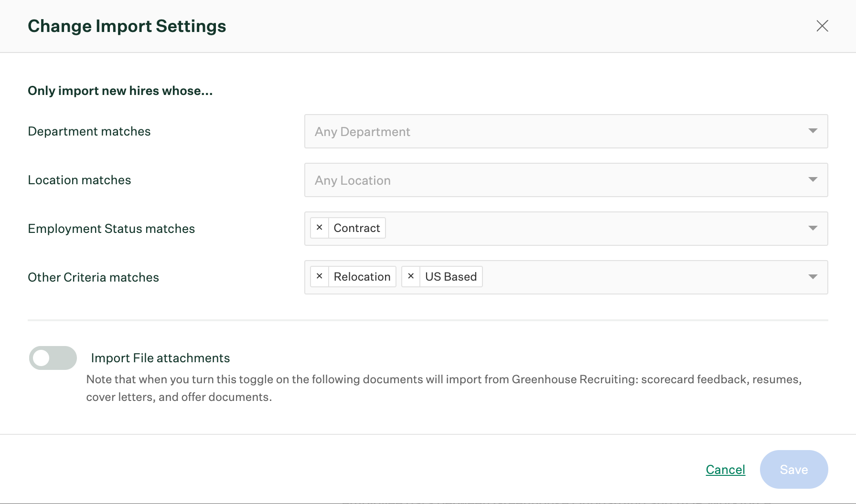
Task: Click the Greenhouse Recruiting note text
Action: pos(444,388)
